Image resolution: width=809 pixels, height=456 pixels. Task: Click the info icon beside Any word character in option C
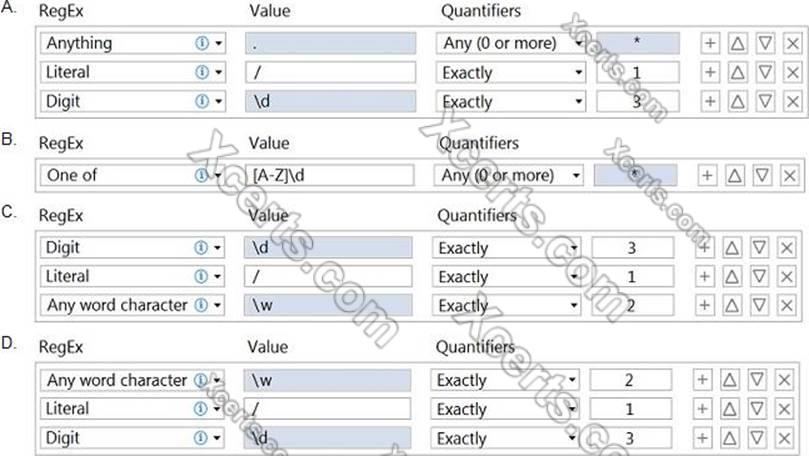pos(202,305)
